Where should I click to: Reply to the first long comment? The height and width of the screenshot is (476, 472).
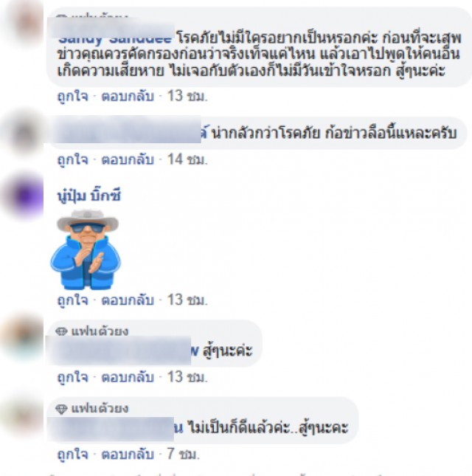click(x=128, y=96)
